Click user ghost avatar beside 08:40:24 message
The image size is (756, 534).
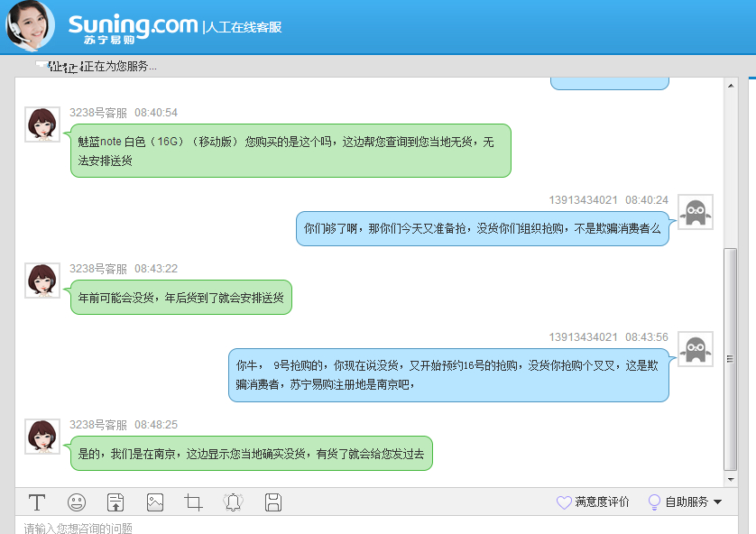696,212
